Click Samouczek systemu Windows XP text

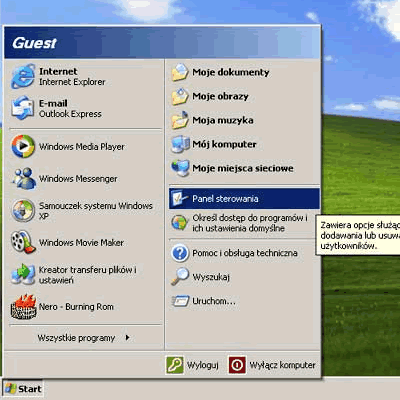coord(96,211)
